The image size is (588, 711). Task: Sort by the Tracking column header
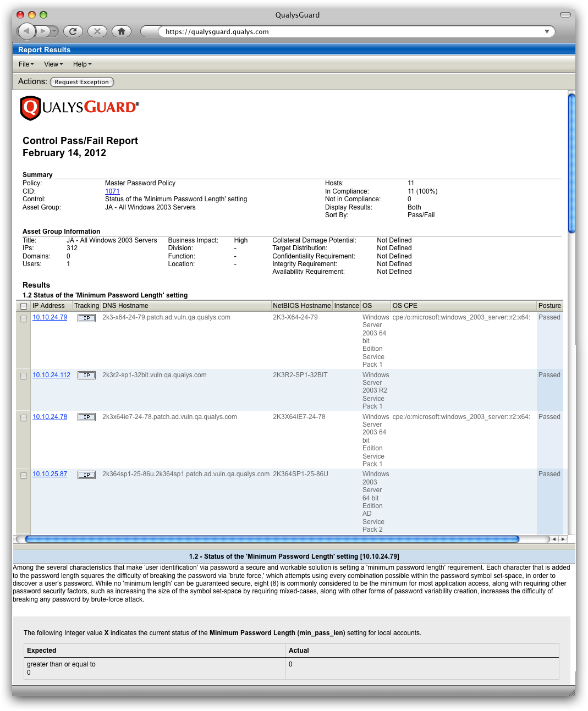click(86, 306)
